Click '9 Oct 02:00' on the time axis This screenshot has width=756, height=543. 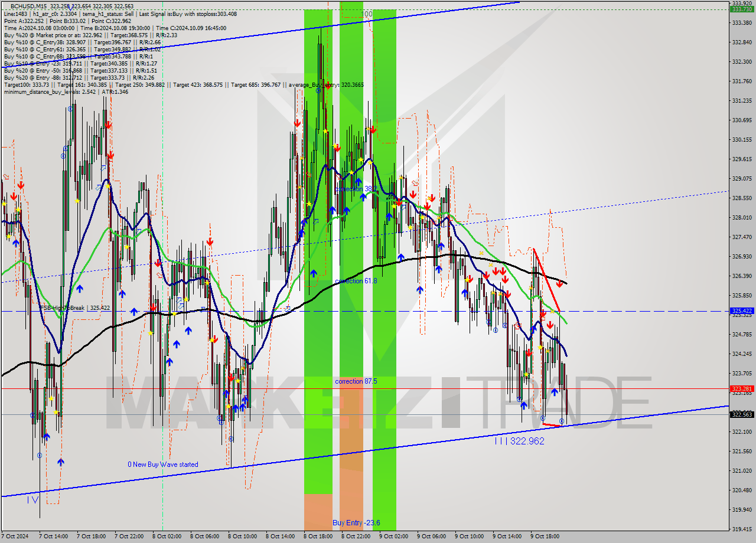394,537
